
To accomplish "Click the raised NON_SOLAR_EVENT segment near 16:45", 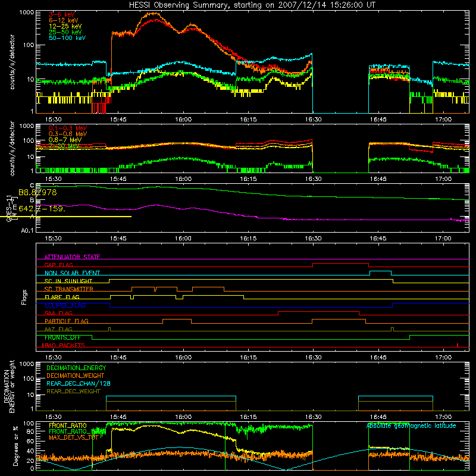I will (x=380, y=271).
